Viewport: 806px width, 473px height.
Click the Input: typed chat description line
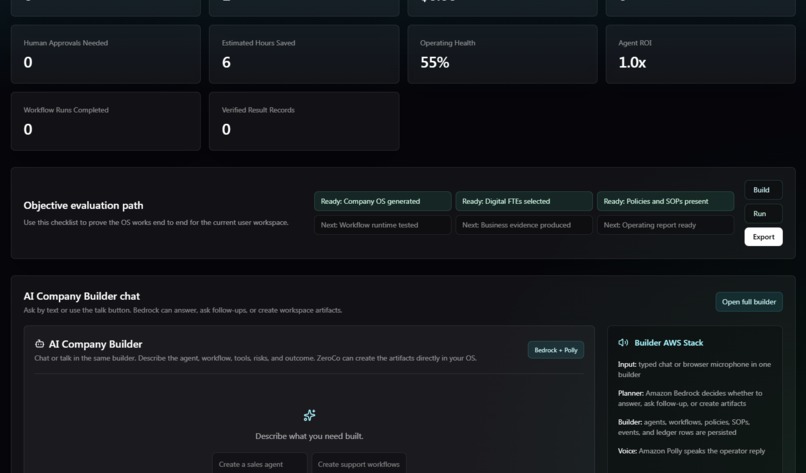click(x=694, y=369)
